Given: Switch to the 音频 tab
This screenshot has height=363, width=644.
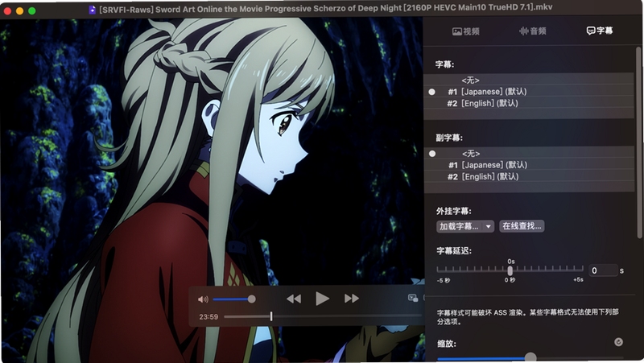Looking at the screenshot, I should point(533,31).
